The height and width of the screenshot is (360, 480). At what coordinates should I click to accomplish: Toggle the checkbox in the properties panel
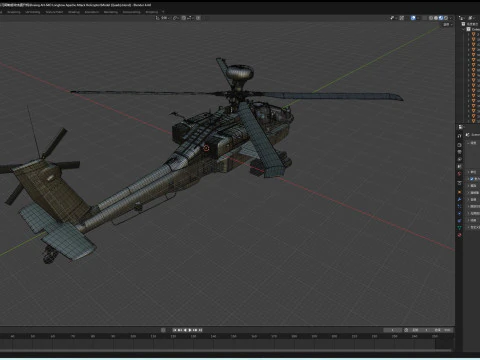point(472,179)
